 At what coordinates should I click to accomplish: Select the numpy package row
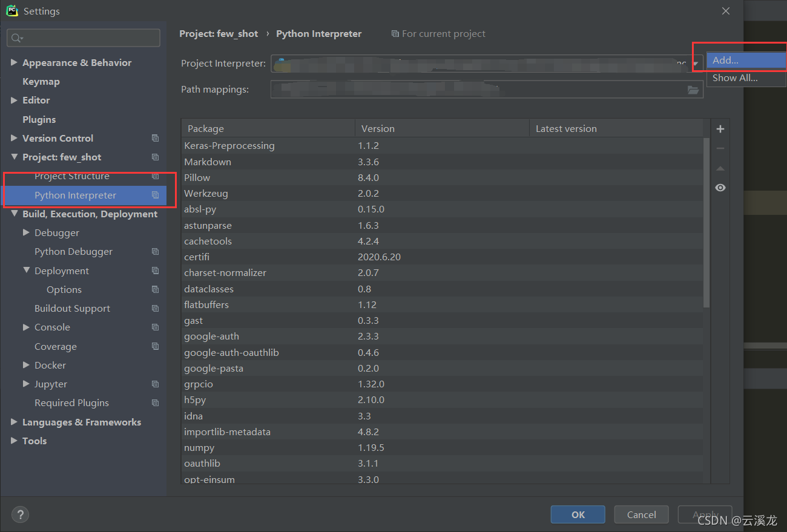pos(443,447)
